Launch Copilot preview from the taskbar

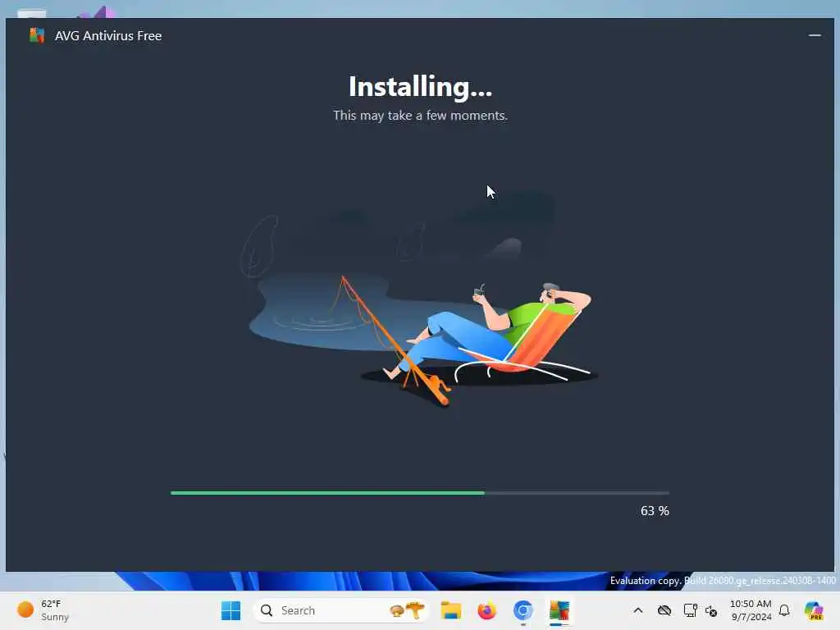click(814, 610)
